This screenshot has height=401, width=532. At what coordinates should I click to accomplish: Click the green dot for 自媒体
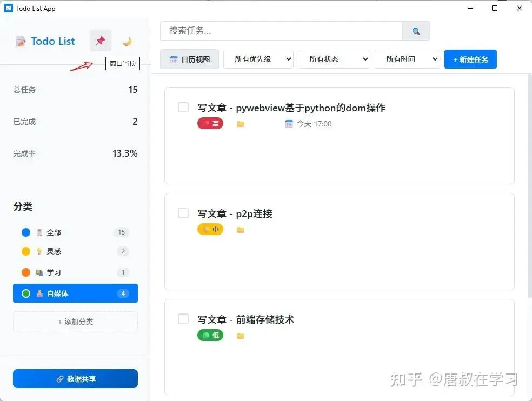(x=26, y=293)
